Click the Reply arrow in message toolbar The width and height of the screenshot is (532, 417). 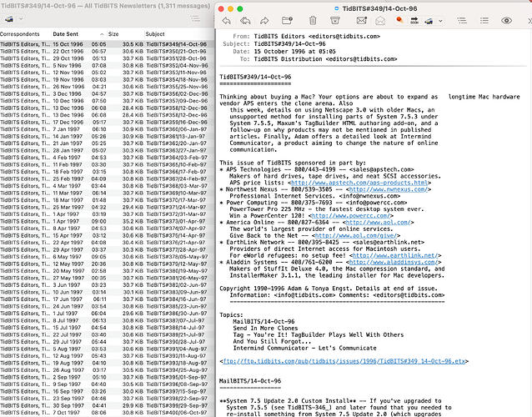point(227,21)
